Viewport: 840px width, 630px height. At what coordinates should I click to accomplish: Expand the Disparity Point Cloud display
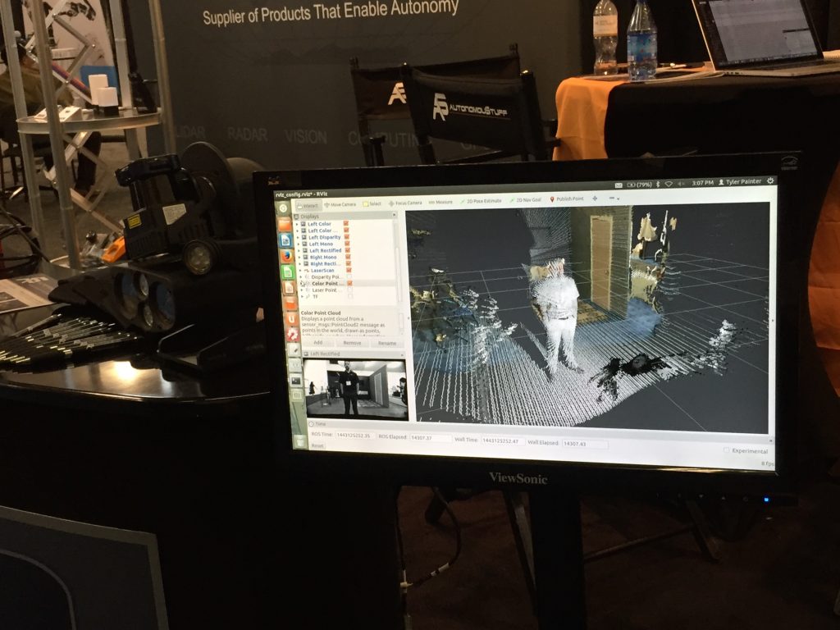click(x=300, y=277)
